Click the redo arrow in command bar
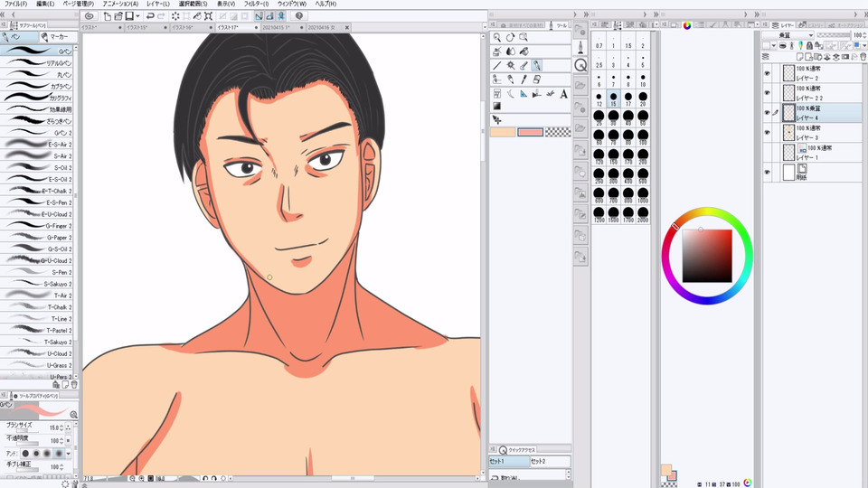The image size is (868, 488). 161,16
